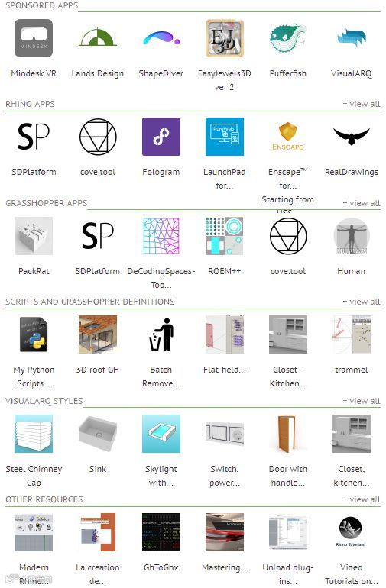Open the ShapeDiver sponsored app icon
Screen dimensions: 386x588
click(161, 38)
